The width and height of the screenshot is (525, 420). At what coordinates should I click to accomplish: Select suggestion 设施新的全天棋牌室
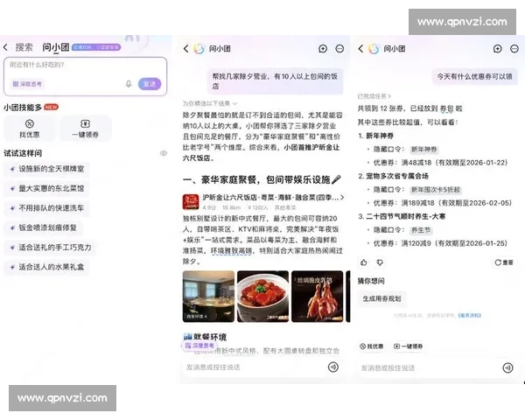[x=47, y=169]
